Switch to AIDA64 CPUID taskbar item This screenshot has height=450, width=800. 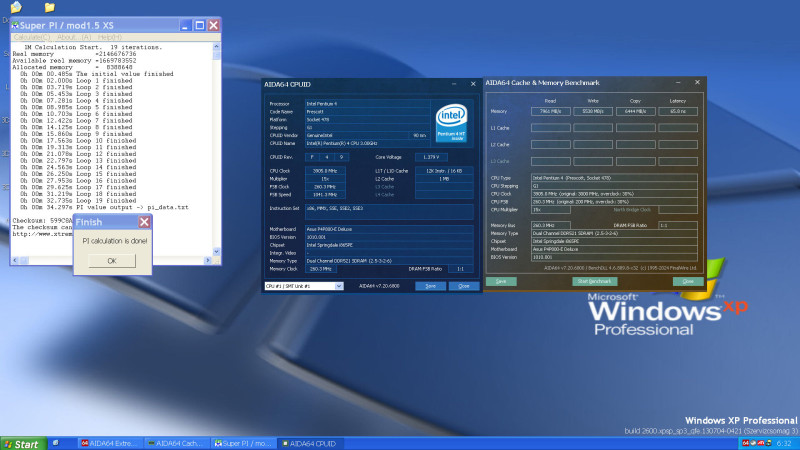coord(310,444)
